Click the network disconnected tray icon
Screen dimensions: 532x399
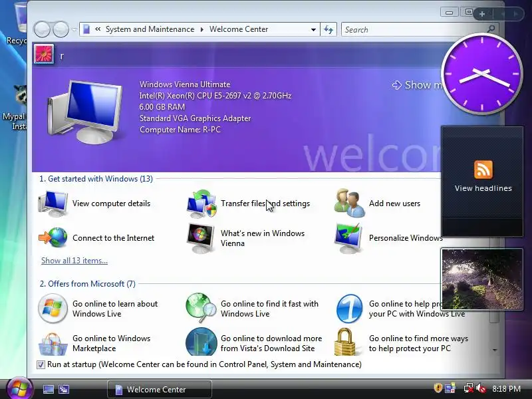pos(469,388)
